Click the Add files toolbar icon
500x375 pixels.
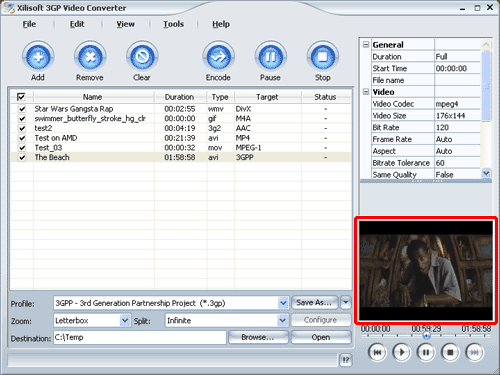pos(38,57)
